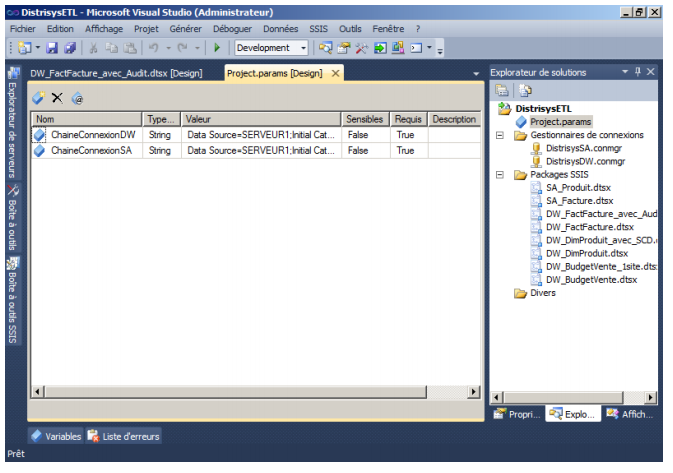Open the Variables pane
The image size is (673, 473).
point(56,436)
